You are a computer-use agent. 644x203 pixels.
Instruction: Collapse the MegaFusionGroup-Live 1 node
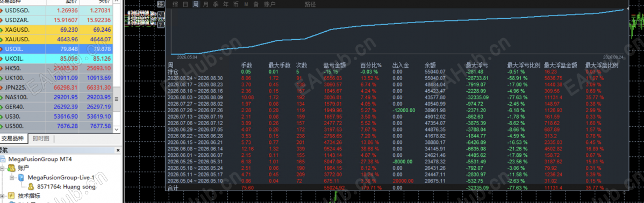(11, 178)
